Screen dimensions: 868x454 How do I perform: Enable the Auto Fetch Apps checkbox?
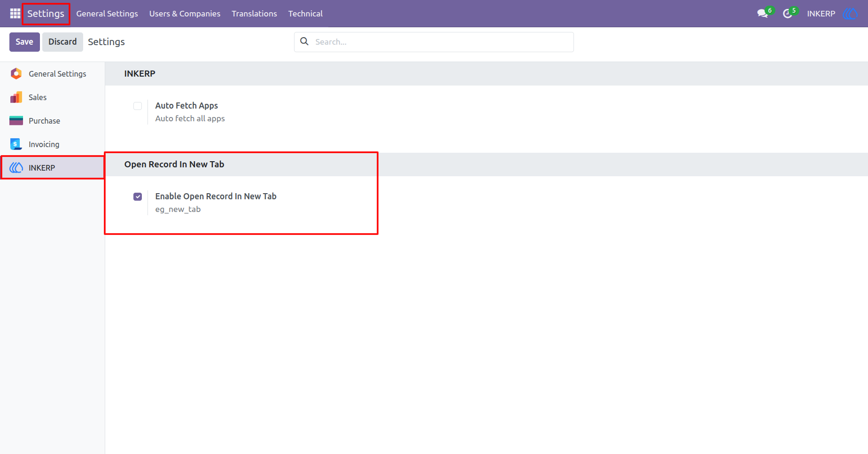point(138,106)
